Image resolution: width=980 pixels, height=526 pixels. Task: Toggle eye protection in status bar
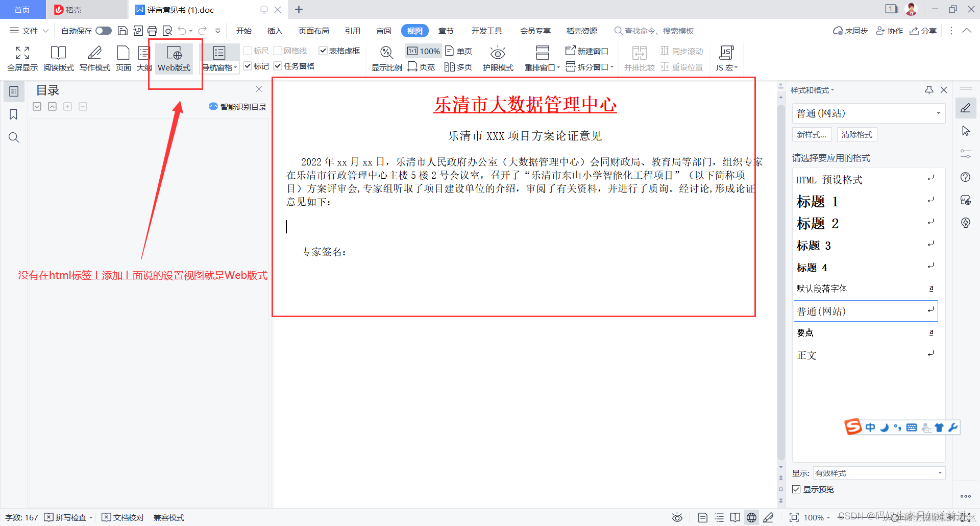677,517
